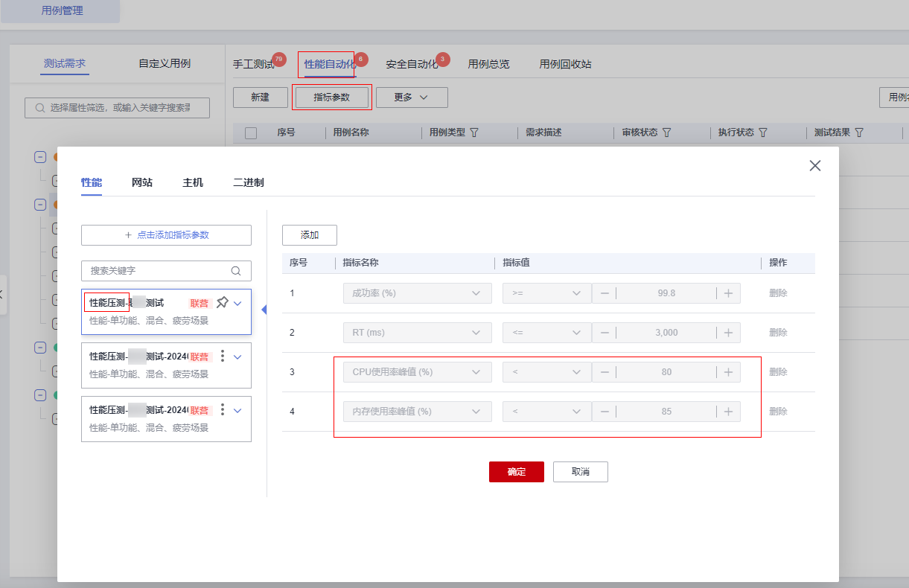Delete row 1 成功率 via 删除
The width and height of the screenshot is (909, 588).
[778, 293]
